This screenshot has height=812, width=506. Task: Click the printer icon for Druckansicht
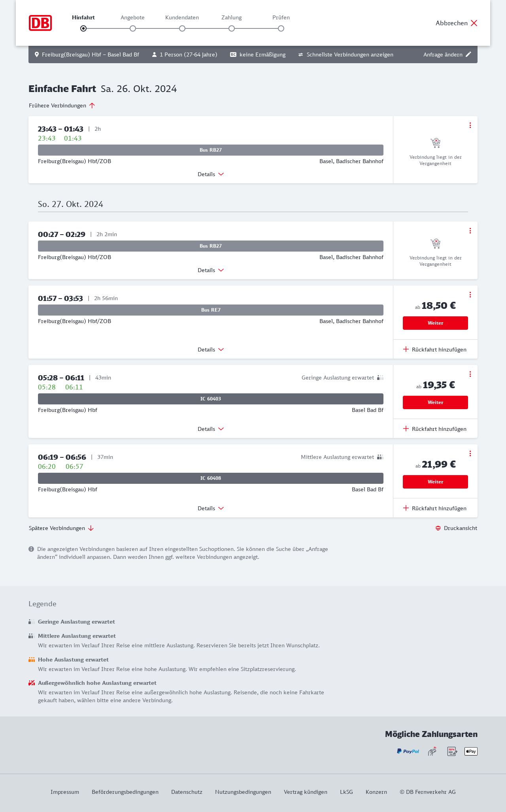point(438,528)
